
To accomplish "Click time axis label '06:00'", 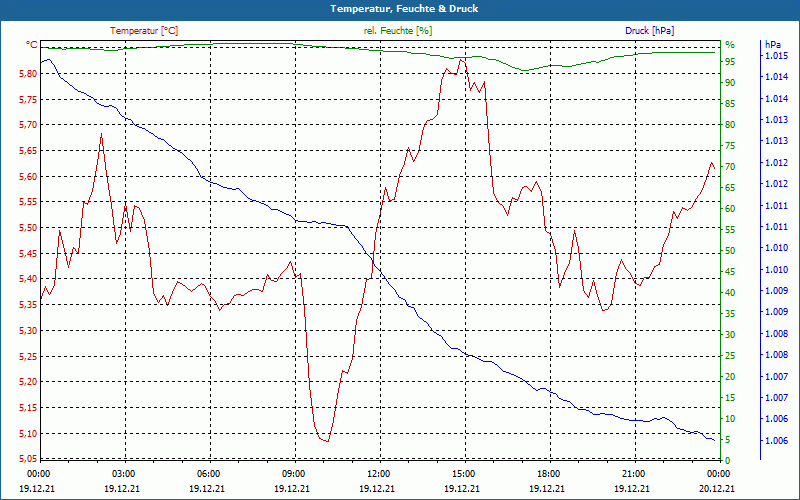I will 209,473.
